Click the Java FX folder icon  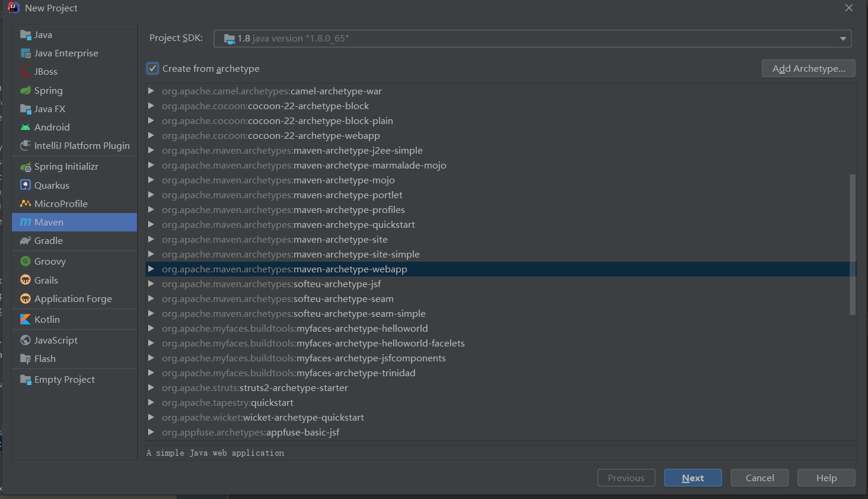coord(25,109)
